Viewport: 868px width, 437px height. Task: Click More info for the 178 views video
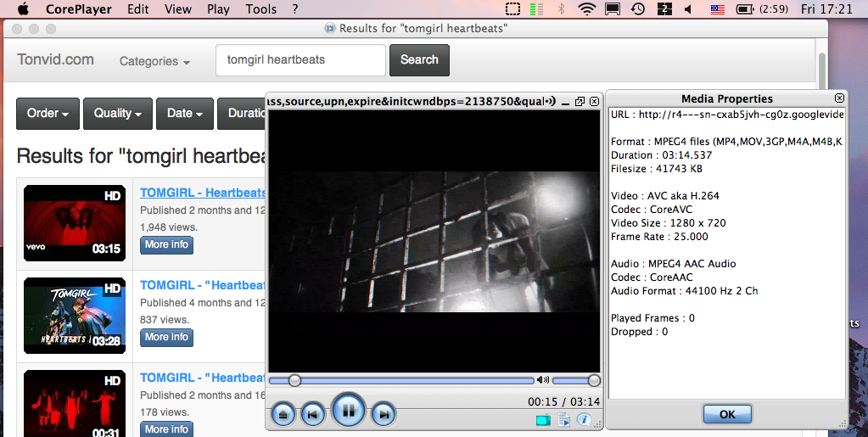pyautogui.click(x=166, y=429)
